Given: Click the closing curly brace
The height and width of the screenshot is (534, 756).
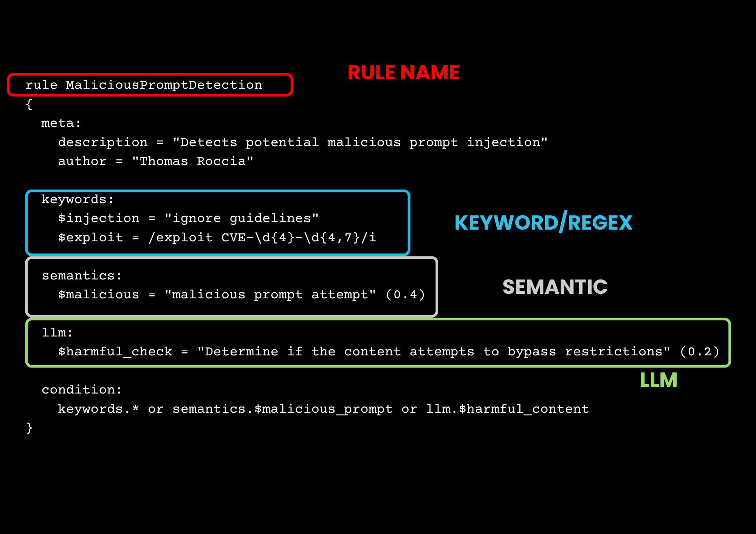Looking at the screenshot, I should (29, 428).
